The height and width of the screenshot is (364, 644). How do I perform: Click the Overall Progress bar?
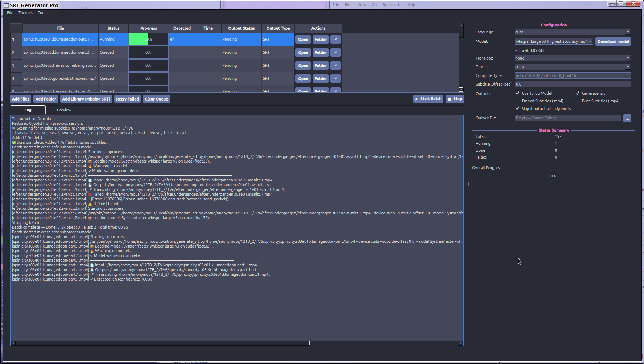[x=553, y=176]
